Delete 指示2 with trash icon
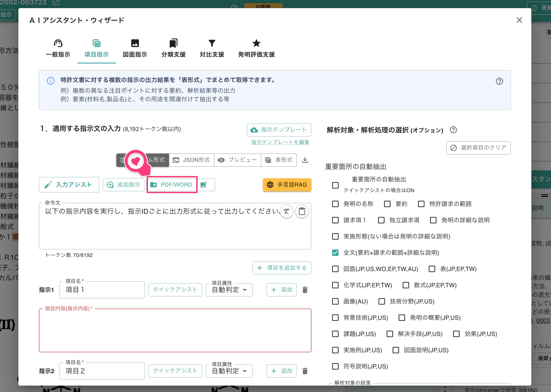 305,371
